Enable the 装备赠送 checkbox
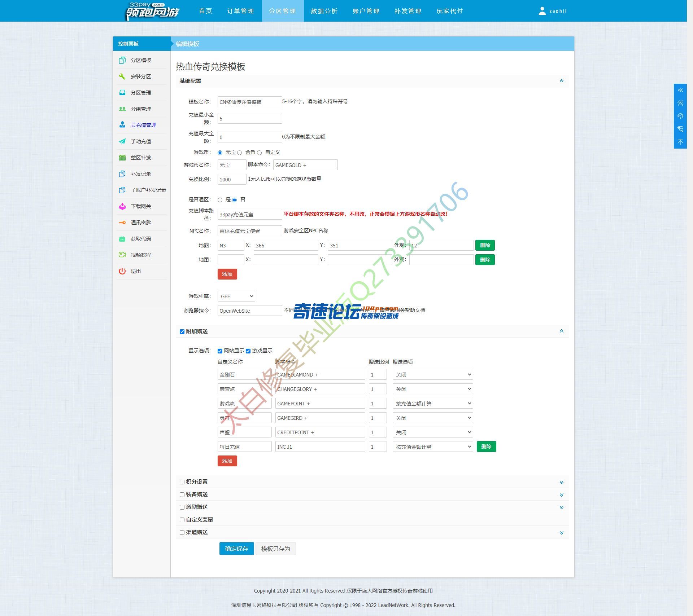Image resolution: width=693 pixels, height=616 pixels. point(182,494)
